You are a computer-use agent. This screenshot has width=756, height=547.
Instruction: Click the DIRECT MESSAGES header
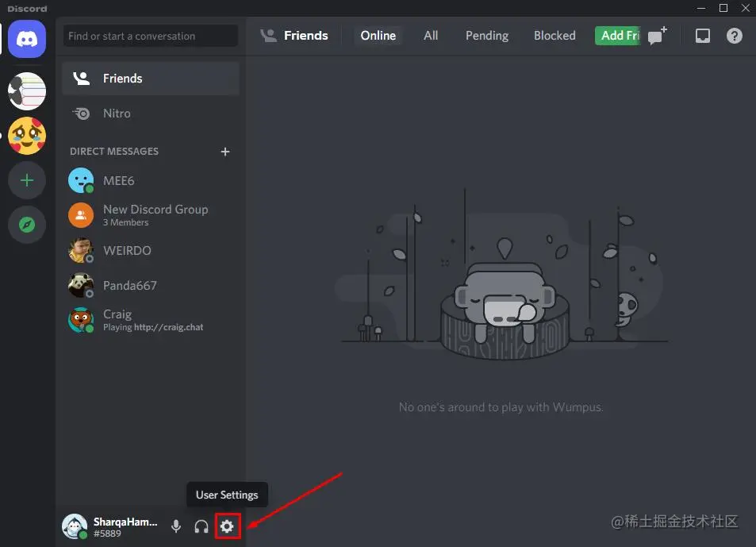[x=114, y=152]
